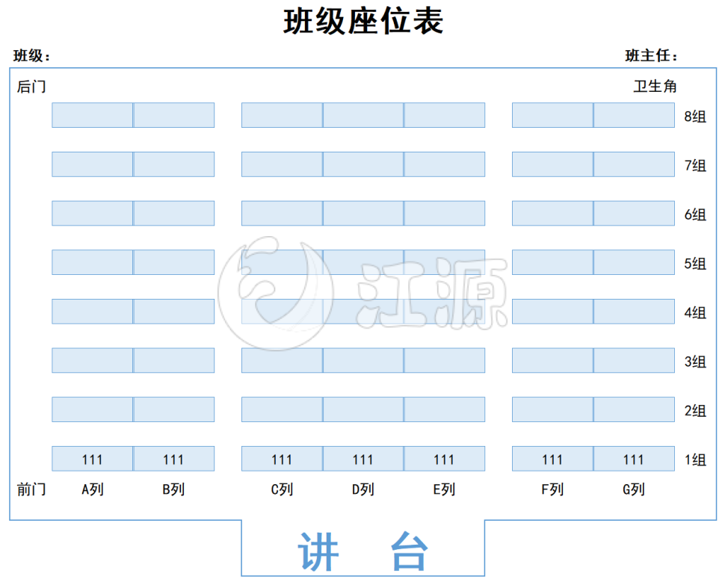Click the empty C列 seat in 2组
Screen dimensions: 725x588
[282, 409]
